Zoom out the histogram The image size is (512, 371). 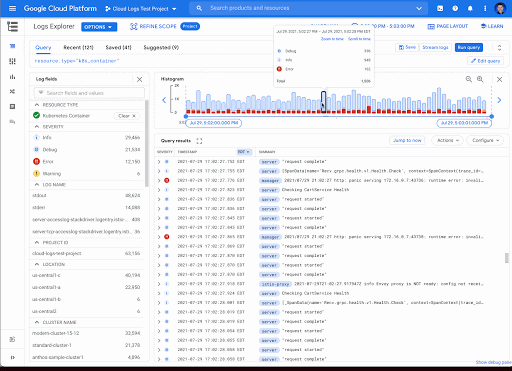[469, 79]
